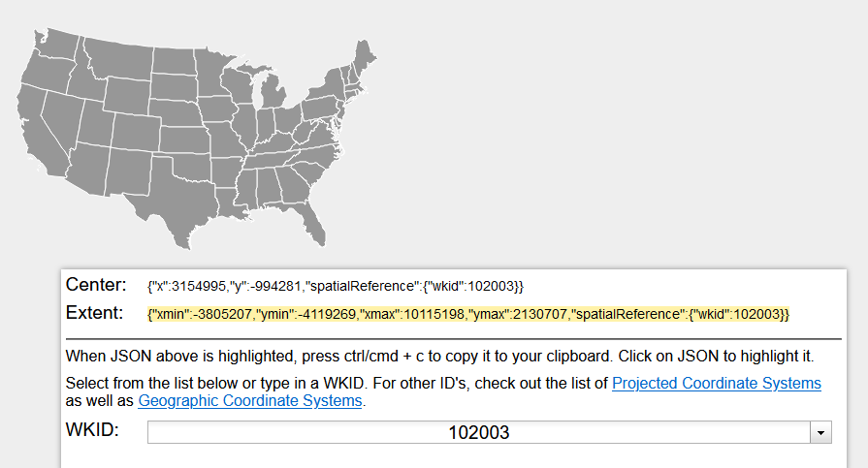Expand the WKID dropdown arrow

821,432
